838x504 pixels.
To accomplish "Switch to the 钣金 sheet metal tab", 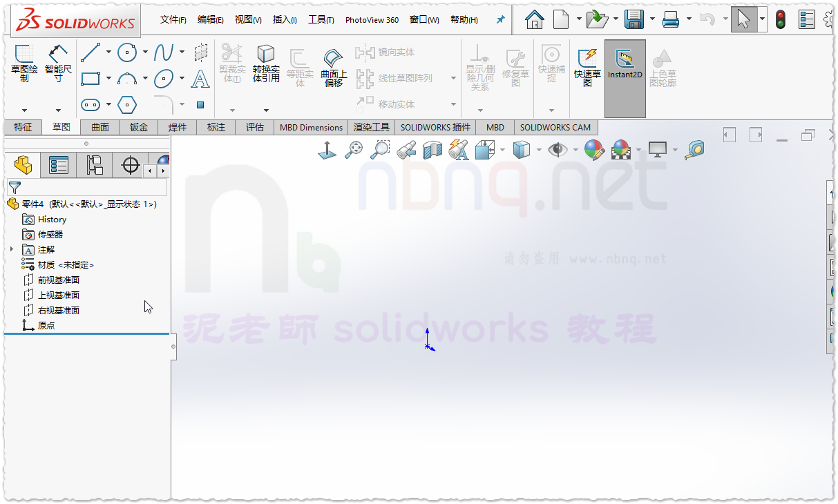I will pyautogui.click(x=139, y=127).
